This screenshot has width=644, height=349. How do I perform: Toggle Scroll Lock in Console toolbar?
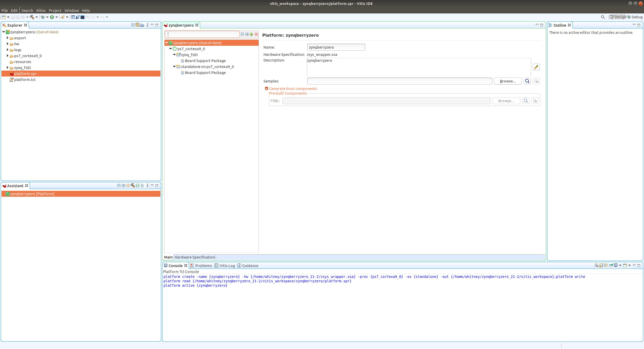pyautogui.click(x=601, y=265)
